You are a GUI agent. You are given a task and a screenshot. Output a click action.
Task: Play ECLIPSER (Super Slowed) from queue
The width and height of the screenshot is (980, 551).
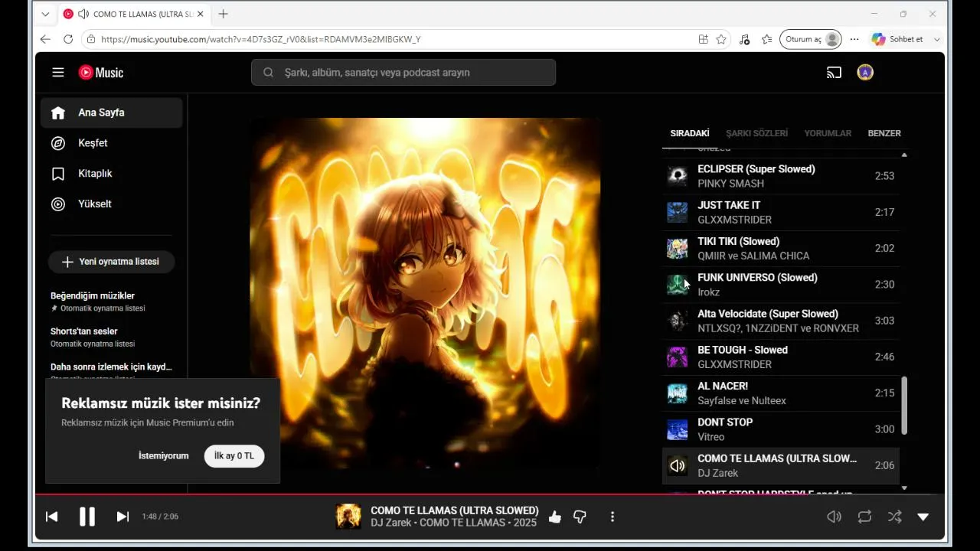[781, 176]
